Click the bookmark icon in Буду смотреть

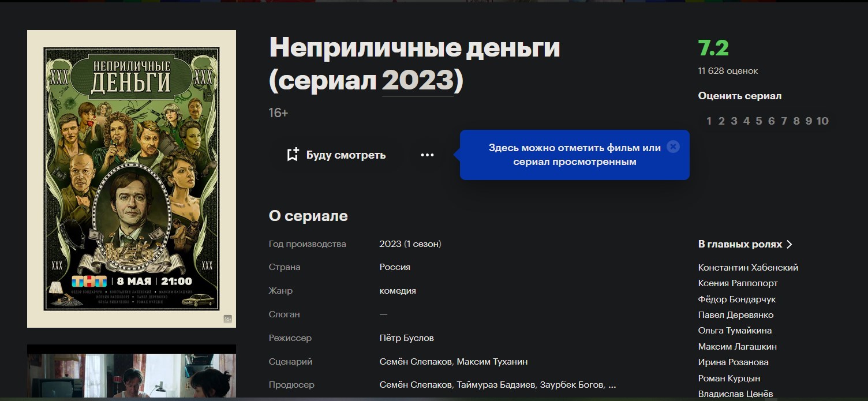293,155
